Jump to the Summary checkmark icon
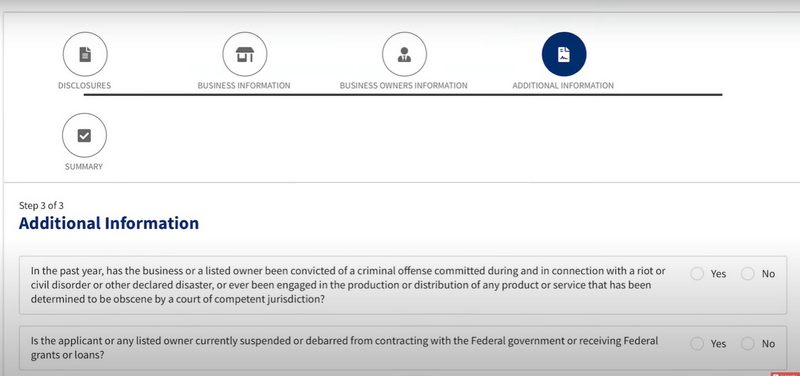Image resolution: width=800 pixels, height=376 pixels. pyautogui.click(x=84, y=135)
